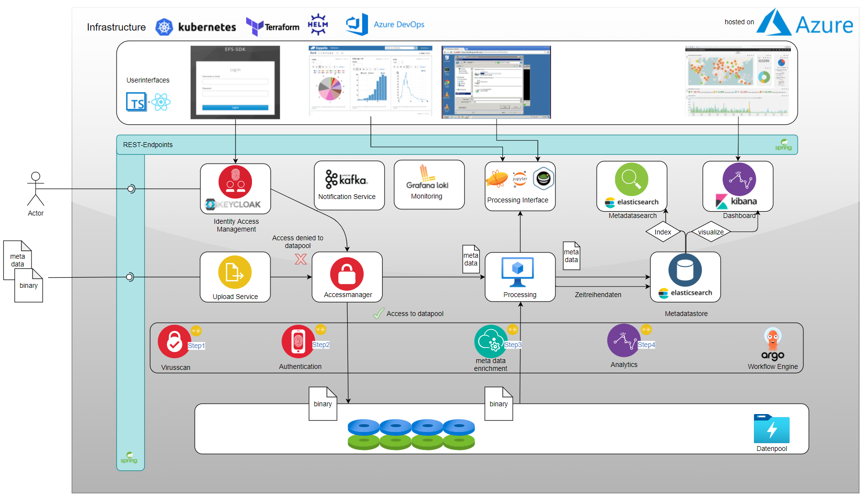
Task: Click the Step3 label
Action: point(513,345)
